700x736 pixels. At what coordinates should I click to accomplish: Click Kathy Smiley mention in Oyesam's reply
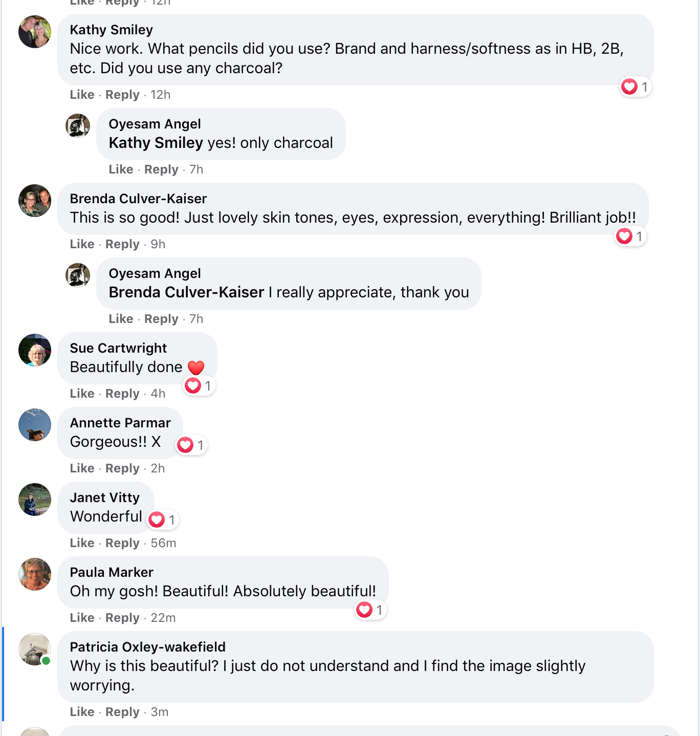pyautogui.click(x=156, y=143)
